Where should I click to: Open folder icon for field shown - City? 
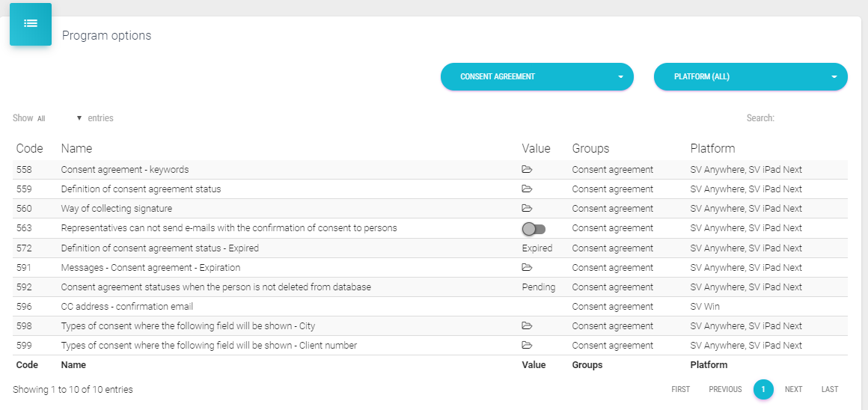point(527,326)
